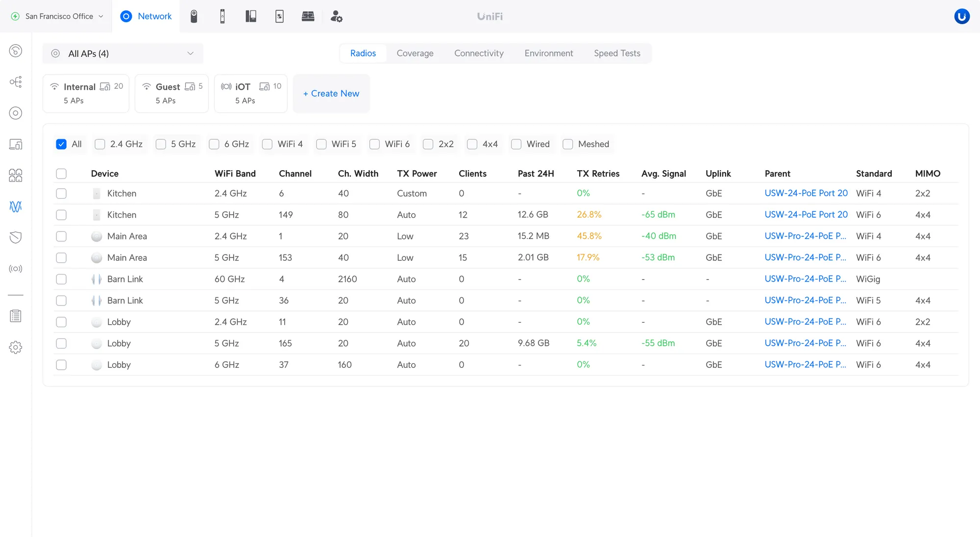Enable the 5 GHz filter checkbox

(161, 144)
